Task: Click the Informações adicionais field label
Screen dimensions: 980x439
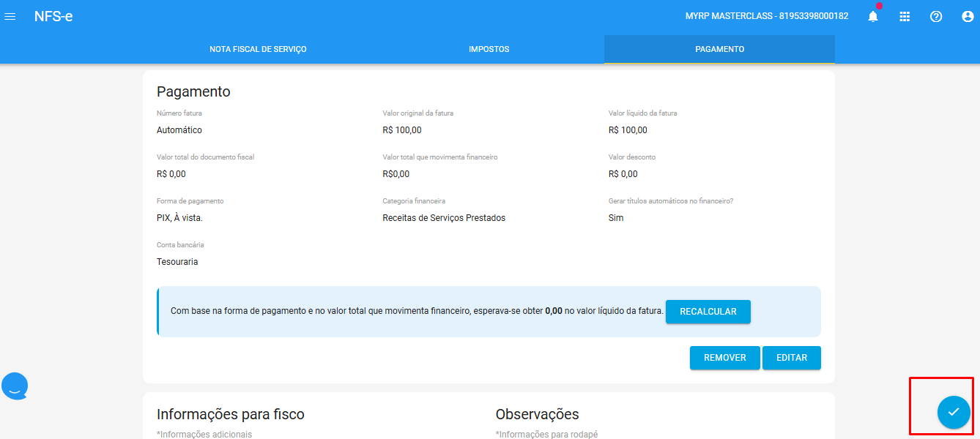Action: pos(204,435)
